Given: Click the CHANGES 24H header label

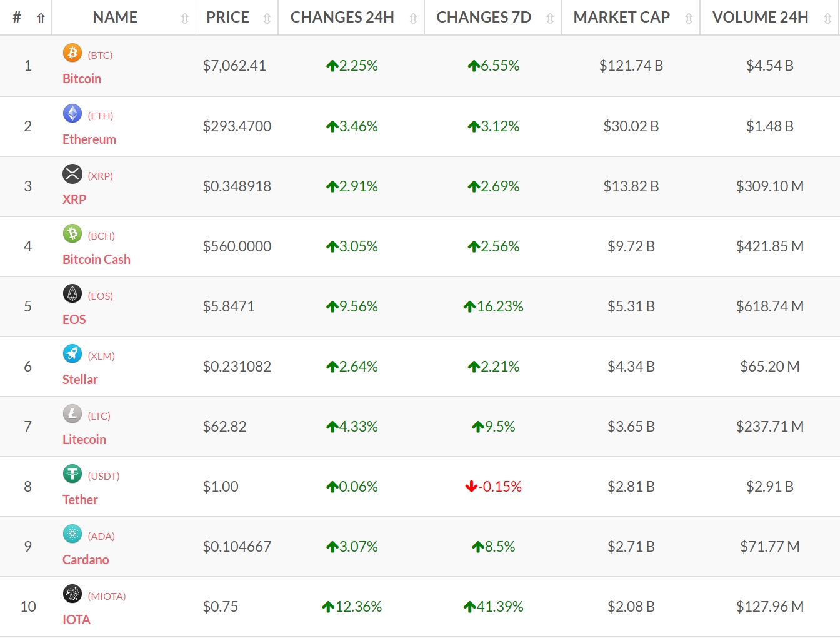Looking at the screenshot, I should (x=342, y=18).
